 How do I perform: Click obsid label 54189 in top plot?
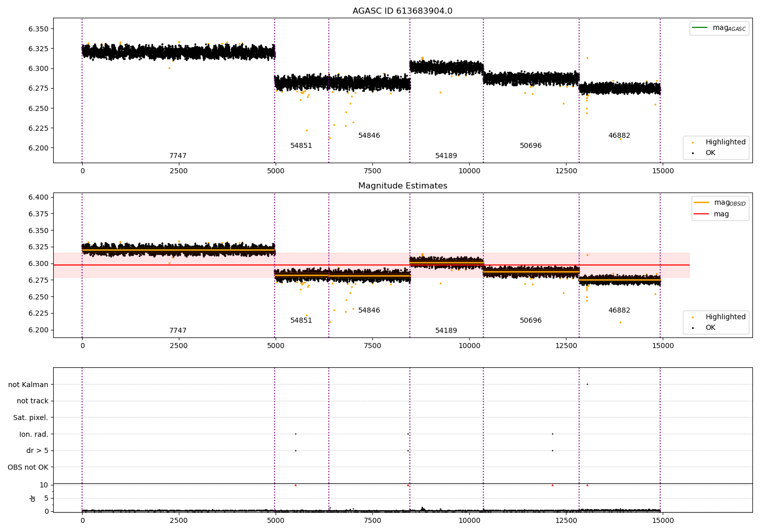(x=446, y=156)
